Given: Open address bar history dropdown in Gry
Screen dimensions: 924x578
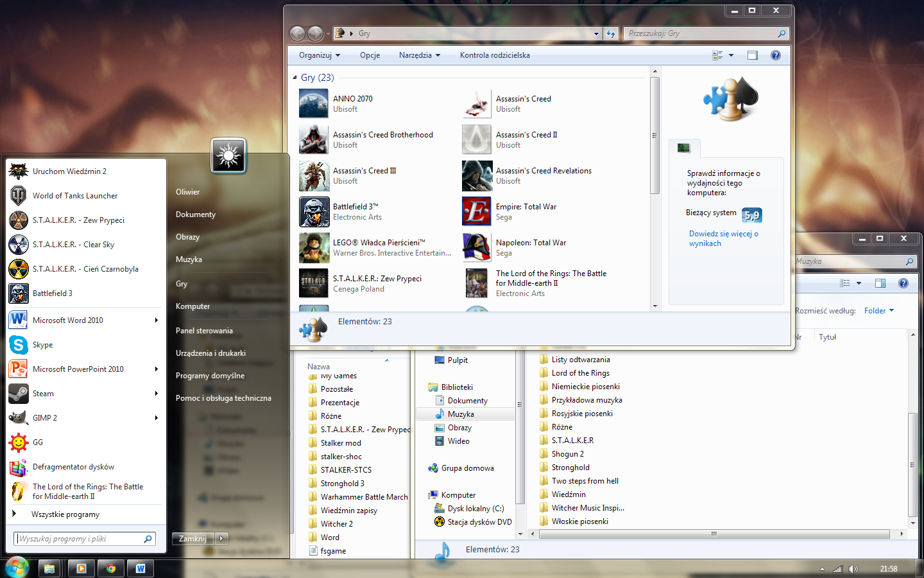Looking at the screenshot, I should pyautogui.click(x=596, y=33).
